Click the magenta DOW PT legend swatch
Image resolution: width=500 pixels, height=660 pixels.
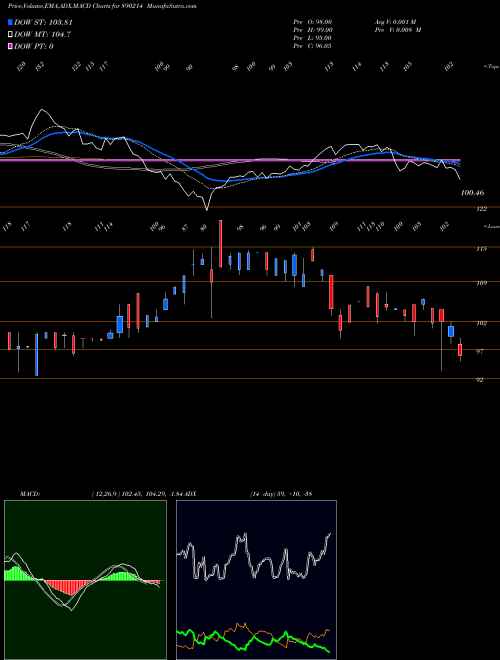pos(10,46)
